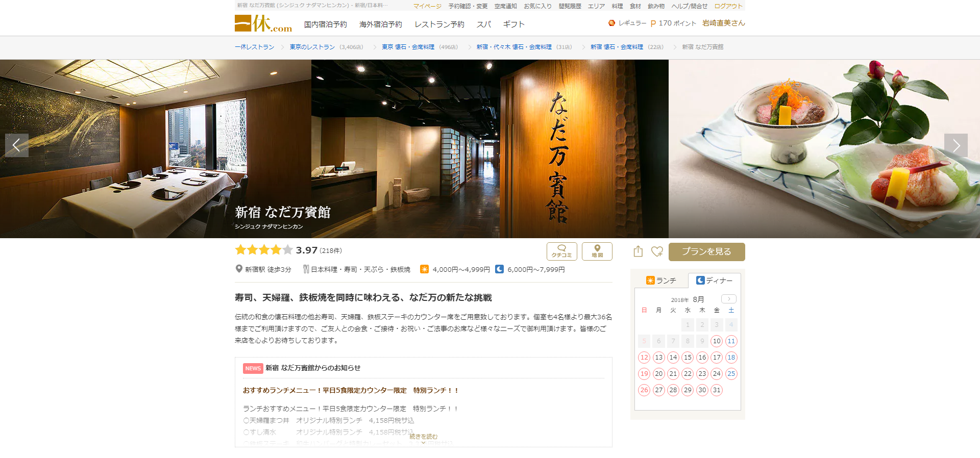The height and width of the screenshot is (458, 980).
Task: Click エリア in top navigation
Action: pyautogui.click(x=596, y=6)
